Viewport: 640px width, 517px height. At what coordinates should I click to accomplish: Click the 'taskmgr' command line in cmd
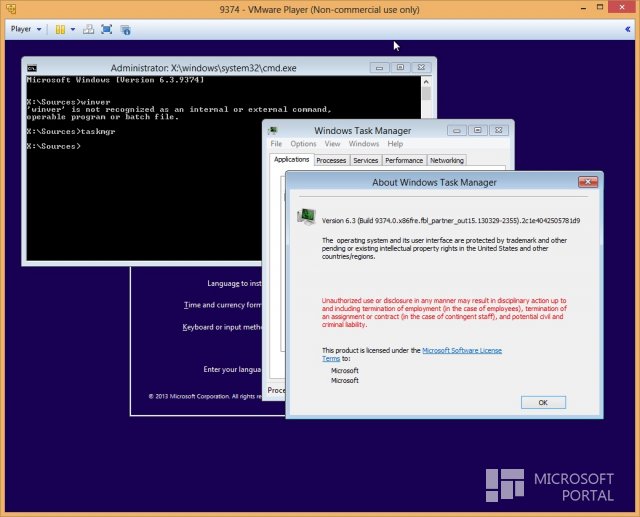click(71, 131)
